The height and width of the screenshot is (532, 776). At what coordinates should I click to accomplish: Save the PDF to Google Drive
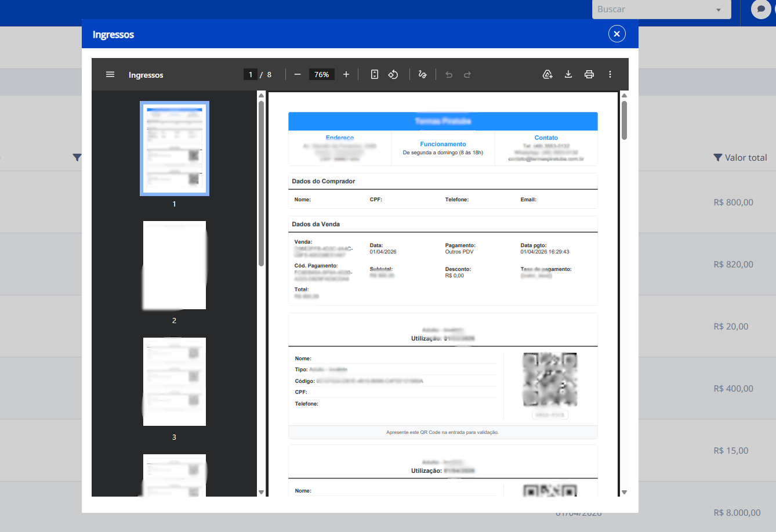[547, 74]
